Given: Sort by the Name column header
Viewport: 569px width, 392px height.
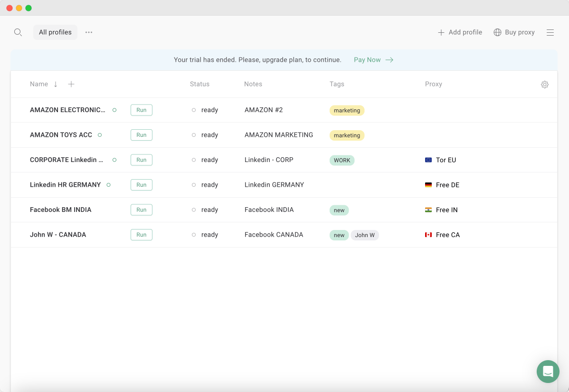Looking at the screenshot, I should coord(39,84).
